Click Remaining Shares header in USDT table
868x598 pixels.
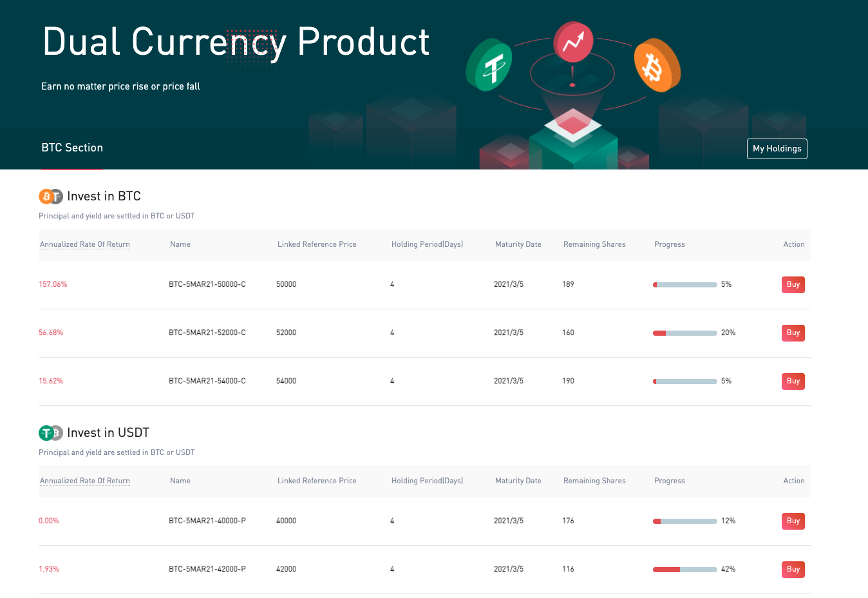click(x=594, y=481)
